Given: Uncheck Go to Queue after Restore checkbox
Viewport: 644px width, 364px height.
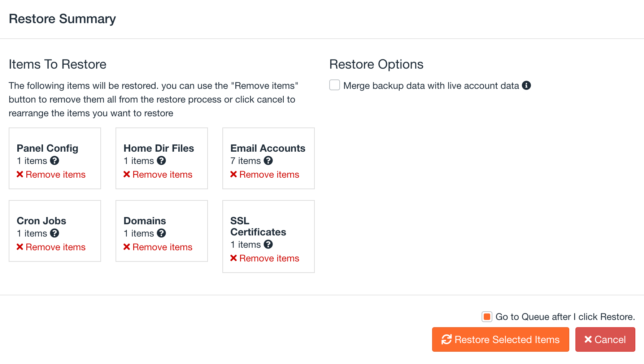Looking at the screenshot, I should (x=487, y=317).
